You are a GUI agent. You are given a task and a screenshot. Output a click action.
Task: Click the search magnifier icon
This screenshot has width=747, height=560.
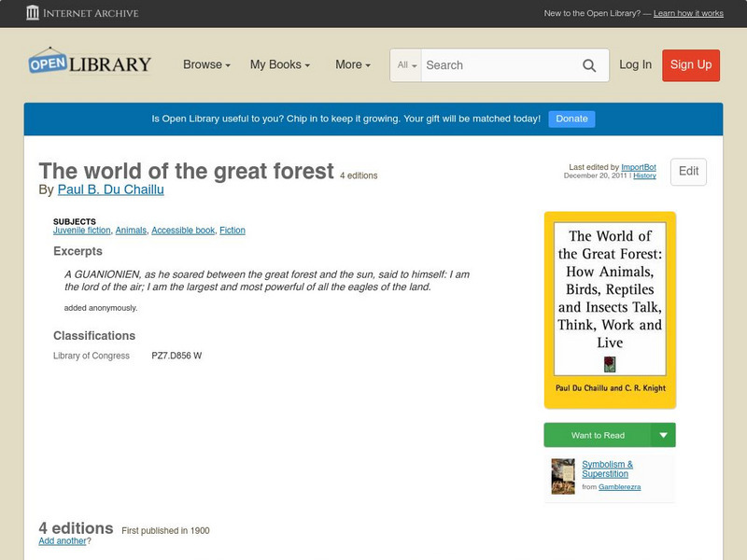589,65
